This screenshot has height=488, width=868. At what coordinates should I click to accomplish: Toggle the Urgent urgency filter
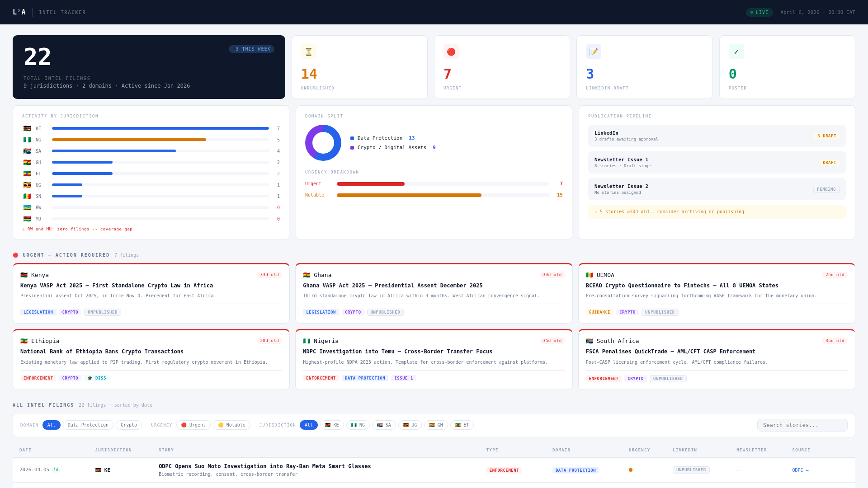[193, 425]
